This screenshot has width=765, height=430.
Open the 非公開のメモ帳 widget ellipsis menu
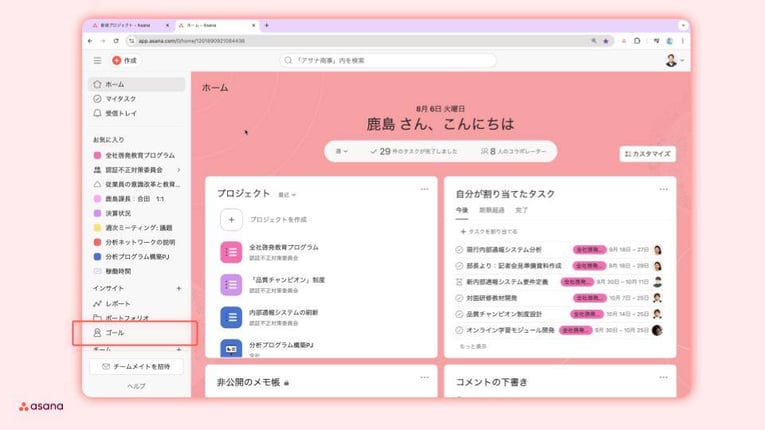pyautogui.click(x=424, y=377)
